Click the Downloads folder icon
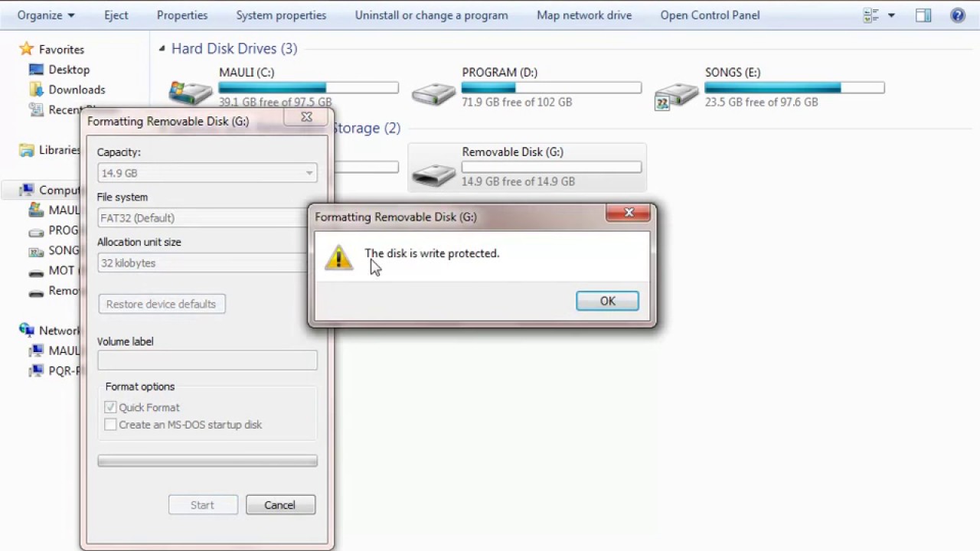 [36, 90]
